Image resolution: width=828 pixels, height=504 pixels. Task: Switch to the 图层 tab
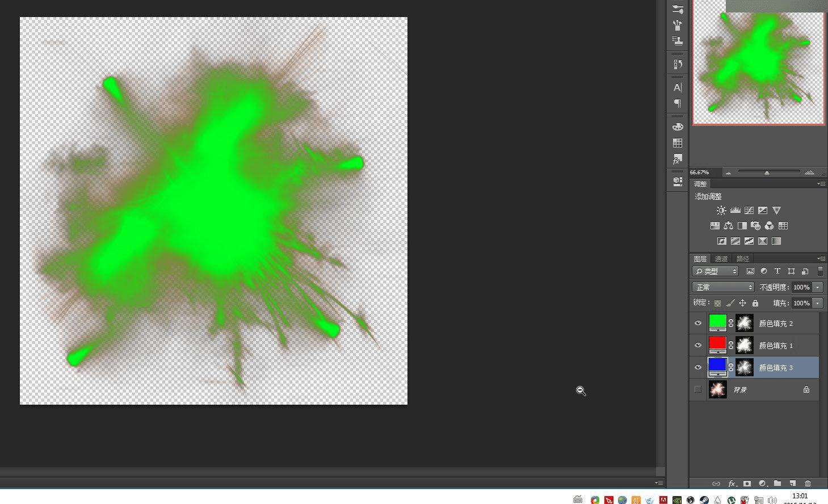700,259
